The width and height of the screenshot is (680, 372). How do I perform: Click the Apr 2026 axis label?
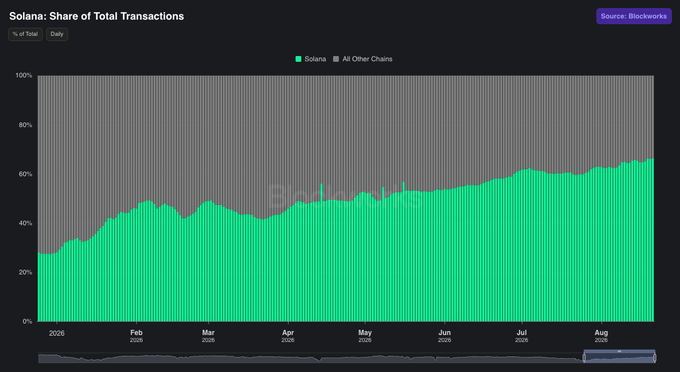click(288, 336)
